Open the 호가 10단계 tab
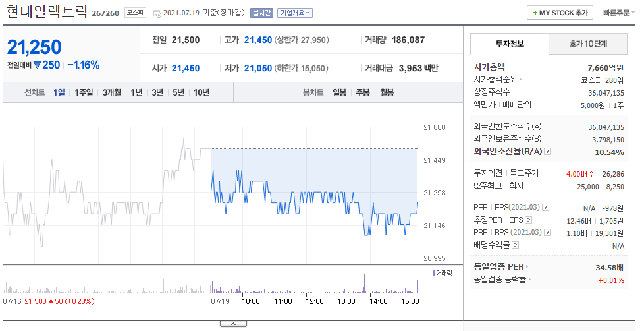Image resolution: width=644 pixels, height=331 pixels. click(x=588, y=44)
